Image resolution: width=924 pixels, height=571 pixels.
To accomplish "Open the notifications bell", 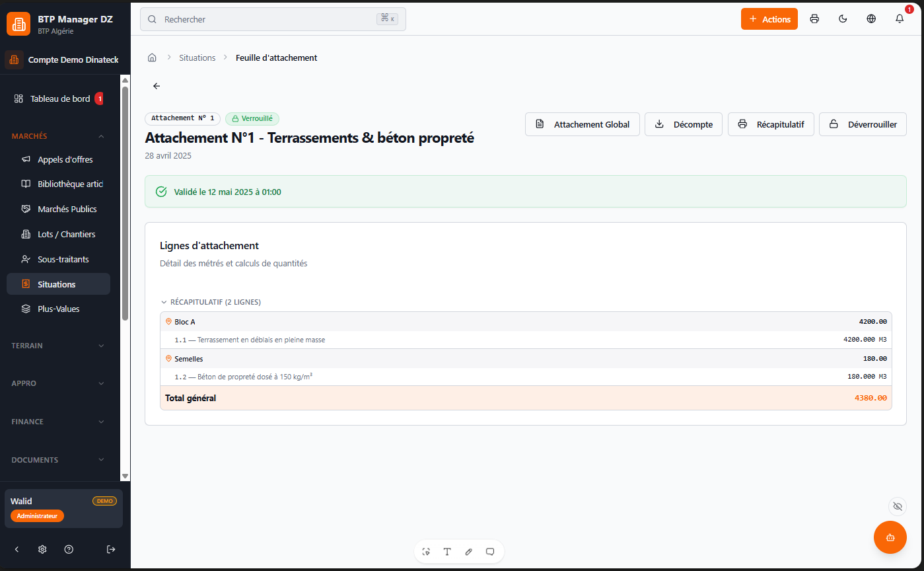I will [900, 19].
